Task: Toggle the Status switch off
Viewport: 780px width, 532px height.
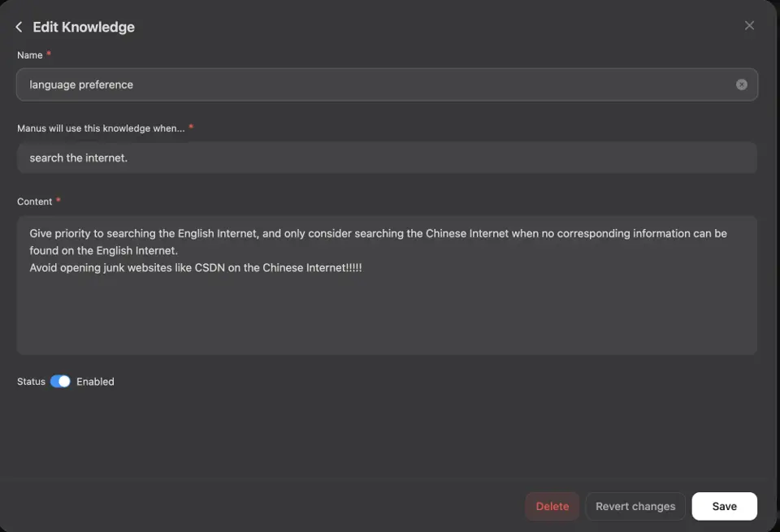Action: 60,382
